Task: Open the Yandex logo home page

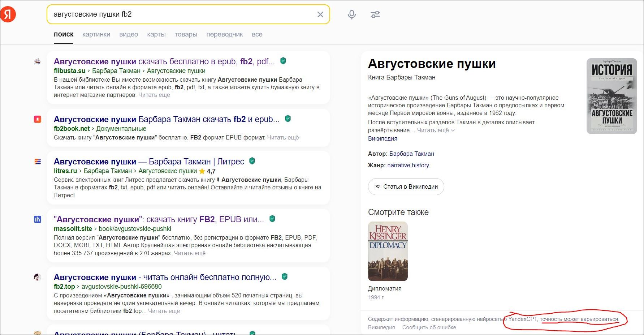Action: (8, 14)
